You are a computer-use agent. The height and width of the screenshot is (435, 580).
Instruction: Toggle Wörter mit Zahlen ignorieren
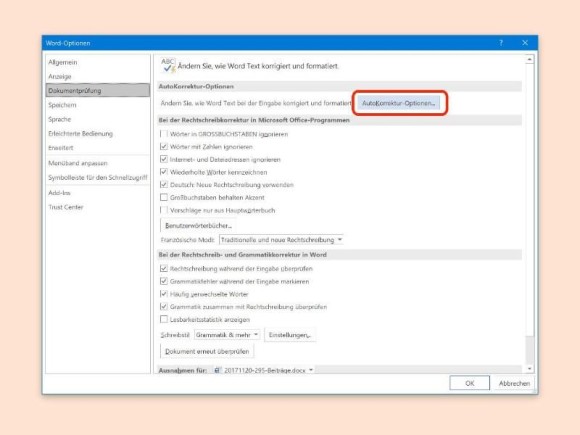pos(163,146)
